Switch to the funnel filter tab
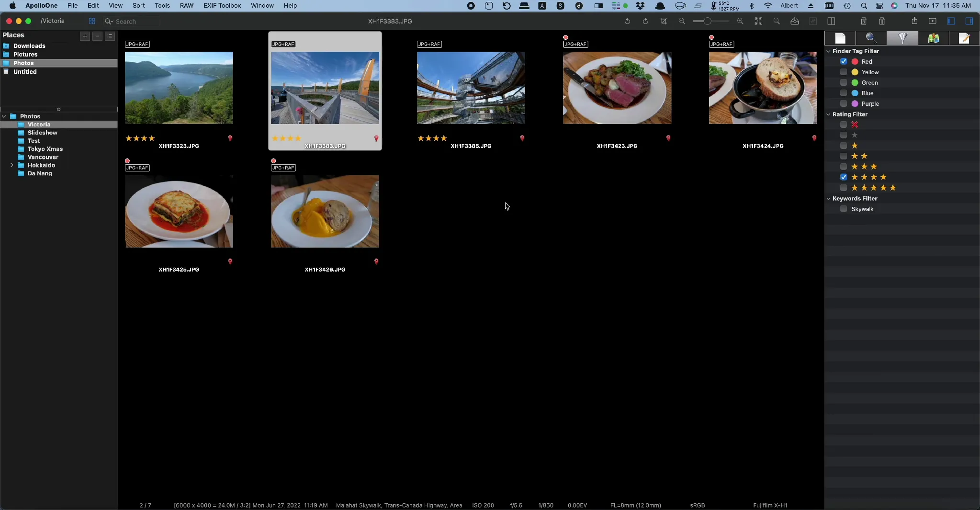The height and width of the screenshot is (510, 980). [x=902, y=38]
